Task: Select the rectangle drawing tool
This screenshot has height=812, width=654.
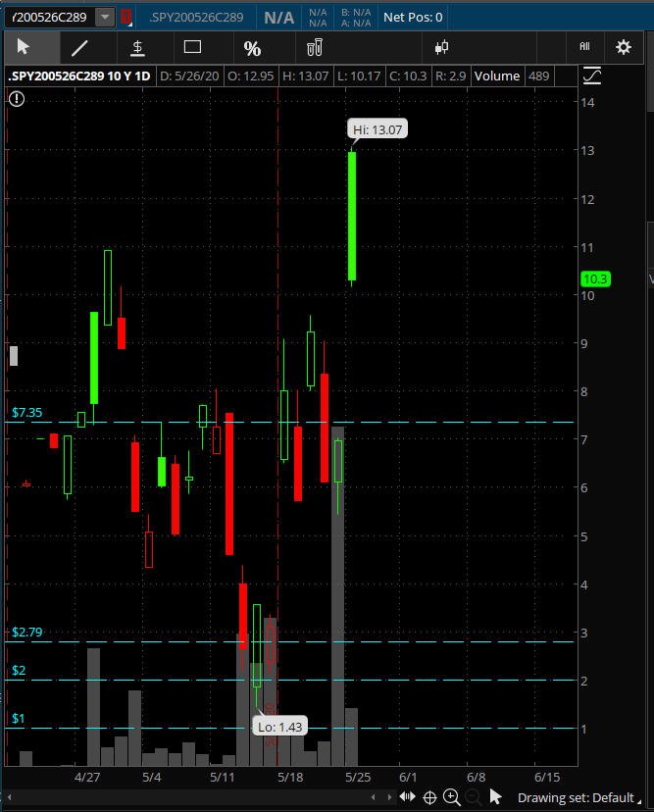Action: click(x=192, y=47)
